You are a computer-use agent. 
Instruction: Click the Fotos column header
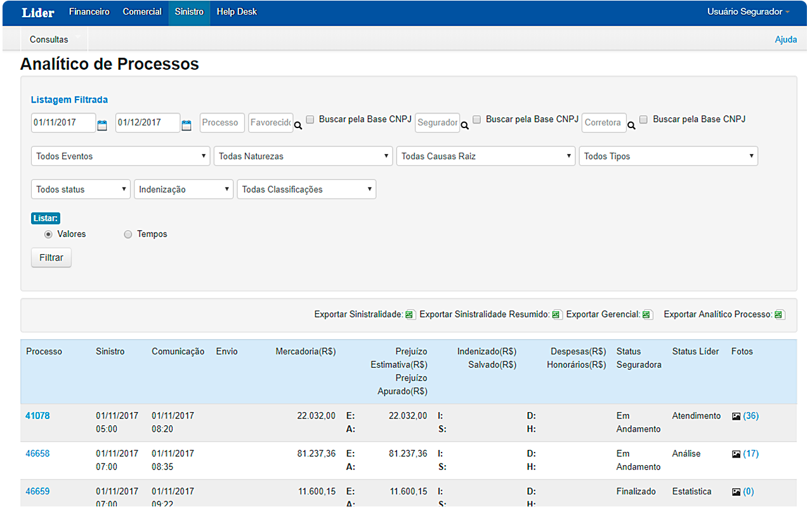742,351
